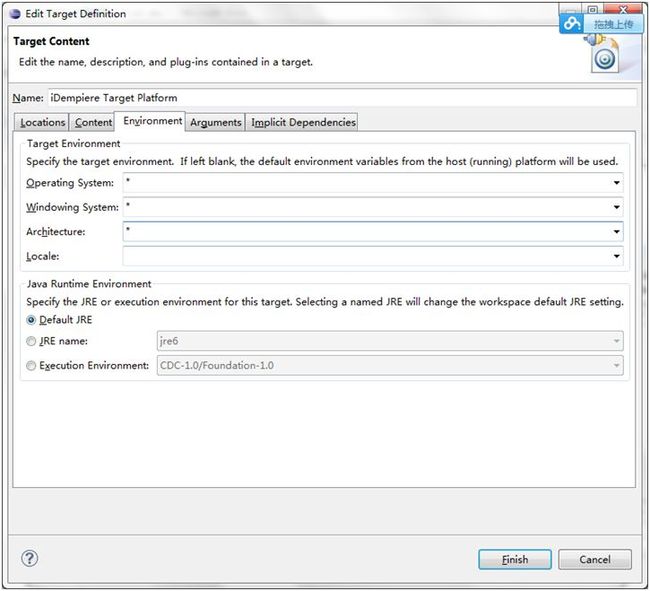Screen dimensions: 650x591
Task: Open the Windowing System dropdown arrow
Action: click(616, 207)
